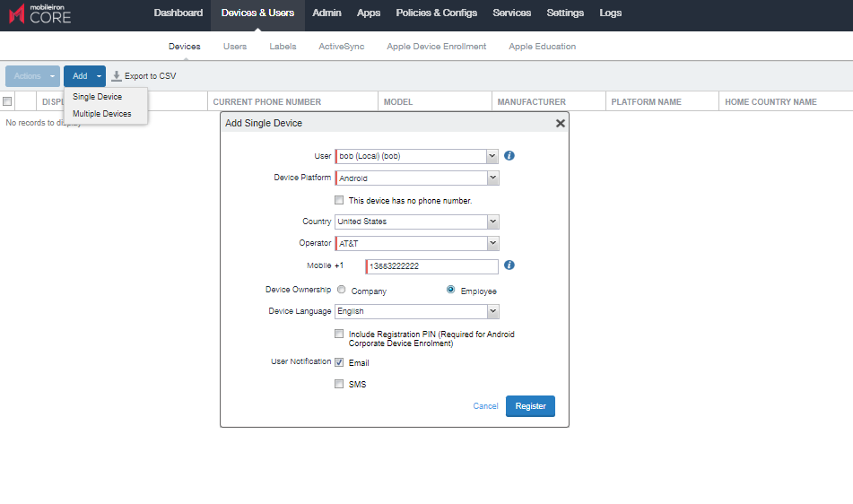Click info icon next to User field
Viewport: 853px width, 504px height.
coord(509,156)
